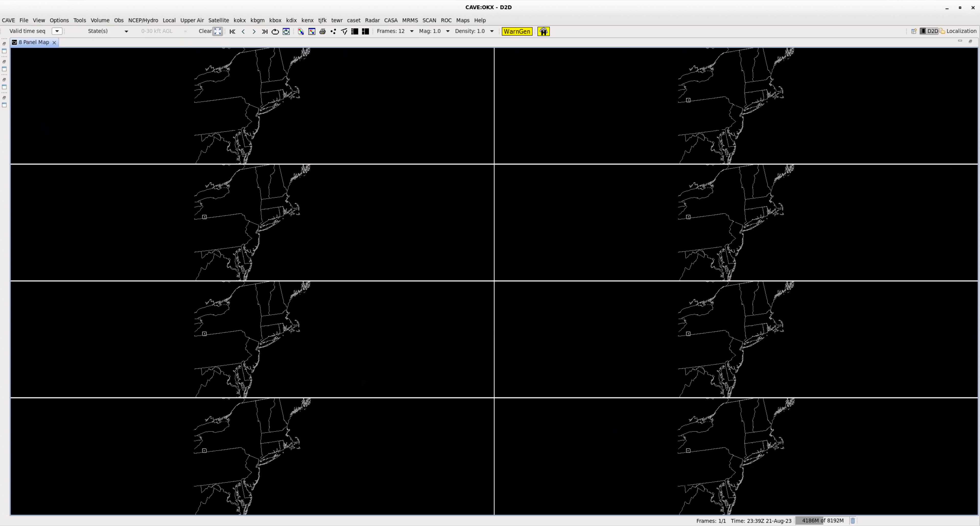Open the Obs menu
This screenshot has height=526, width=980.
[119, 20]
